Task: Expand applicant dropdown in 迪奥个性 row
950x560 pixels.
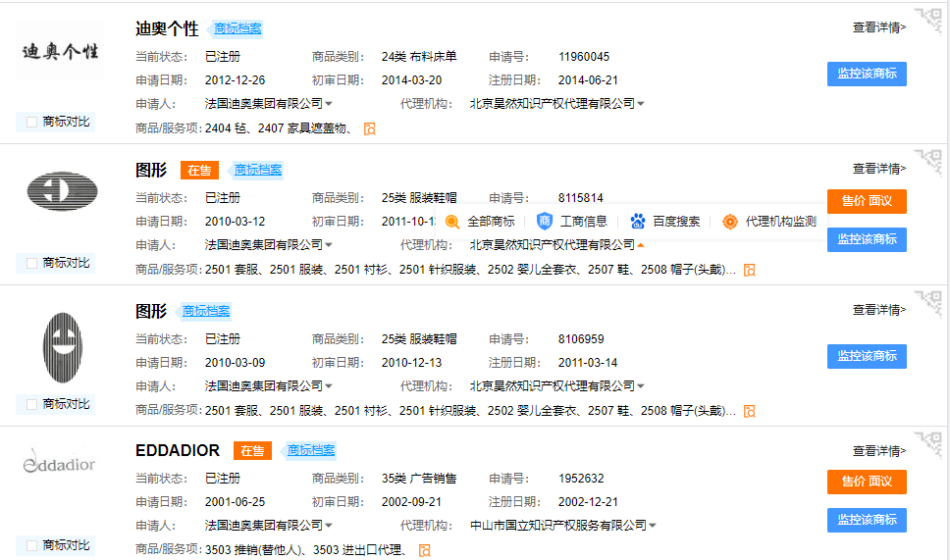Action: coord(329,104)
